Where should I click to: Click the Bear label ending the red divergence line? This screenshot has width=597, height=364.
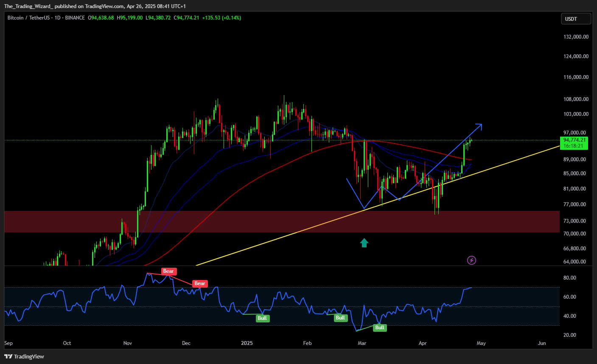pyautogui.click(x=200, y=283)
